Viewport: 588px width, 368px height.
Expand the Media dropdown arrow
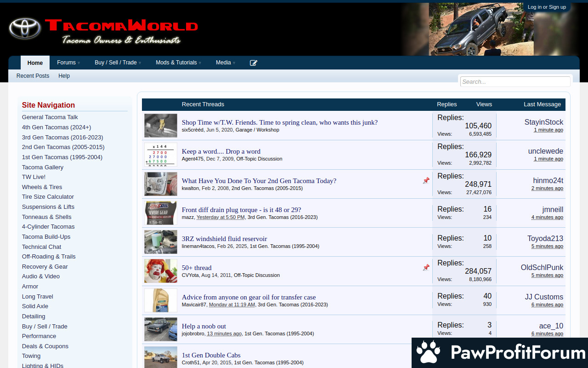(234, 63)
